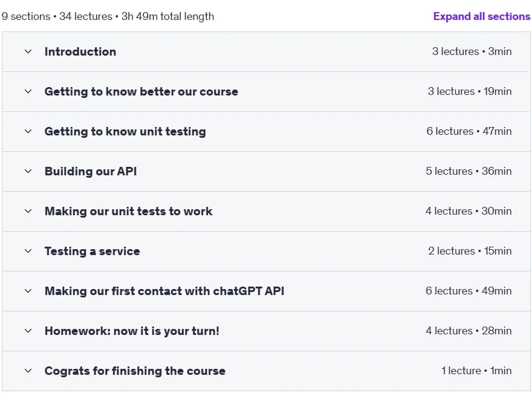This screenshot has height=393, width=532.
Task: Expand chevron for Making our first contact with chatGPT API
Action: click(x=28, y=291)
